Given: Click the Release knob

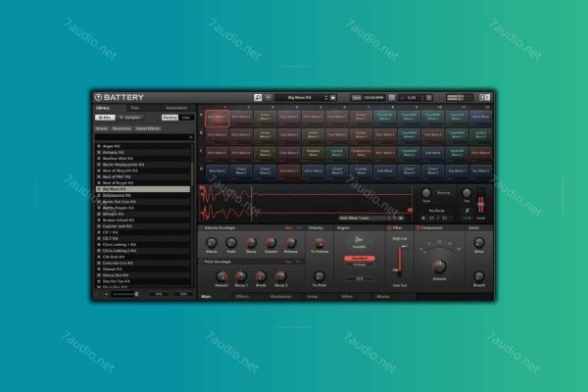Looking at the screenshot, I should coord(291,243).
